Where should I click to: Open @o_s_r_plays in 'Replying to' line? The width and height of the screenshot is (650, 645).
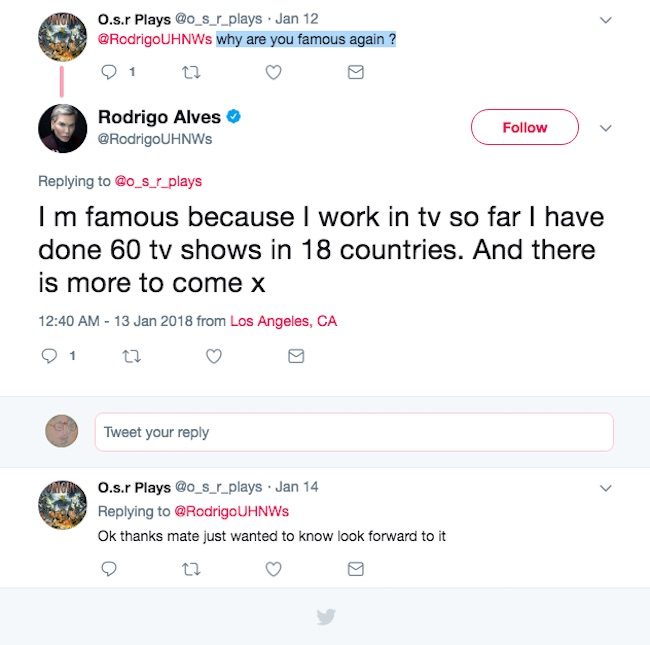(158, 181)
